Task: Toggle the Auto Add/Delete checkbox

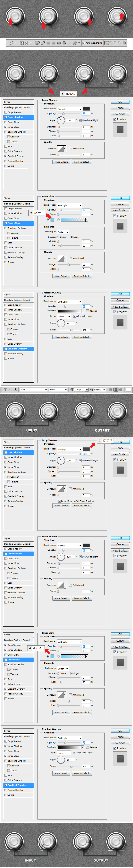Action: [x=84, y=43]
